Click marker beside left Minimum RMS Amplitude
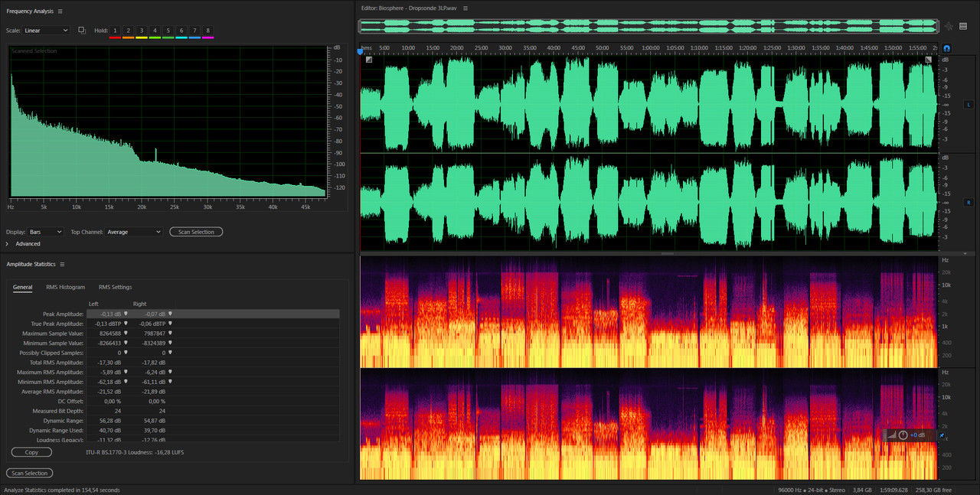The height and width of the screenshot is (495, 980). 126,382
